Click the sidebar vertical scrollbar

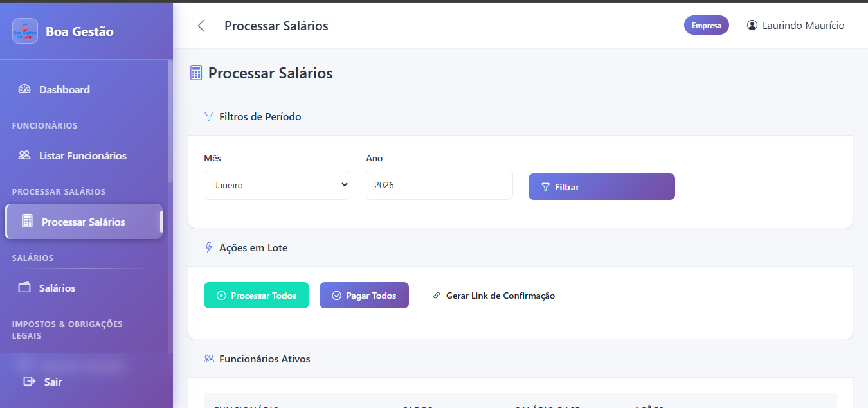coord(170,122)
